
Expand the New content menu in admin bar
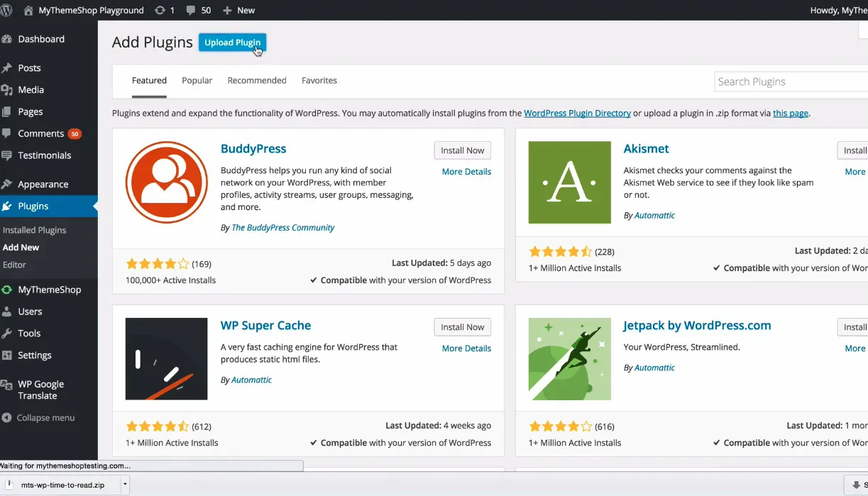tap(238, 10)
